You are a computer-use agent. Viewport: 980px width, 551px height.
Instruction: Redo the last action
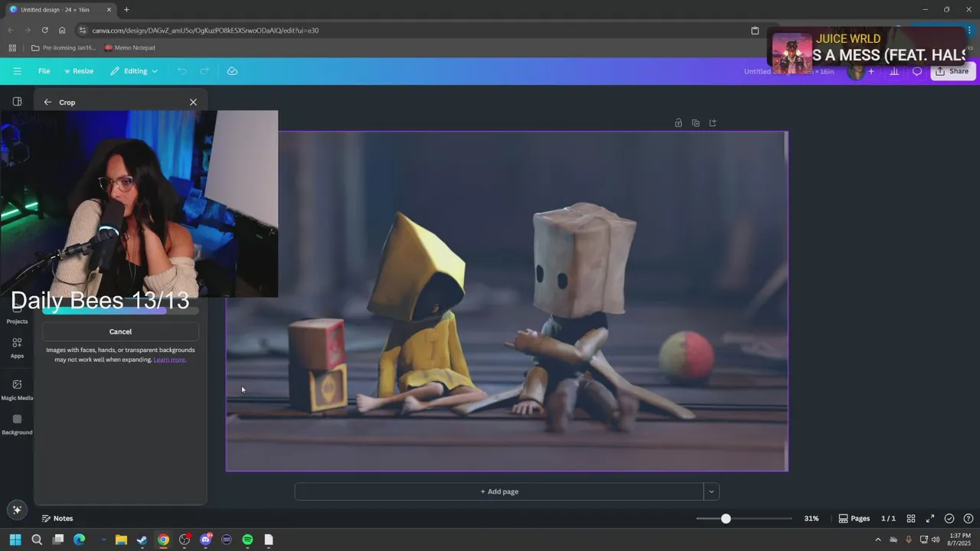click(x=204, y=71)
